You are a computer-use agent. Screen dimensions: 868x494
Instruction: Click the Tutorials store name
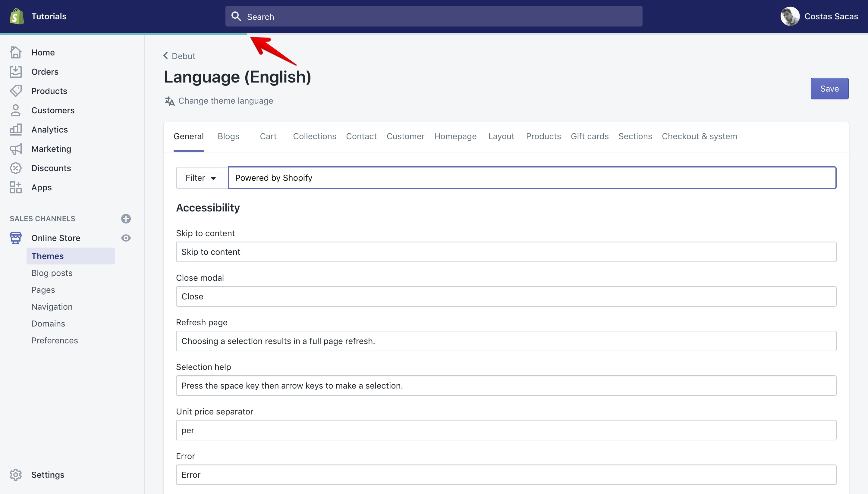click(49, 16)
